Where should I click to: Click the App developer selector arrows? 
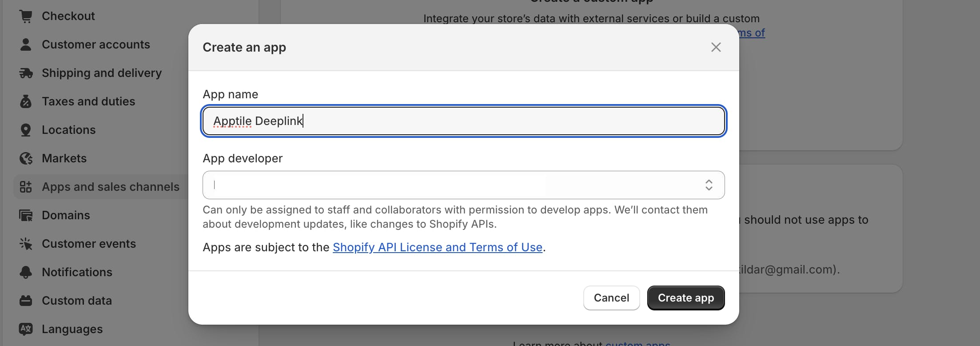709,185
